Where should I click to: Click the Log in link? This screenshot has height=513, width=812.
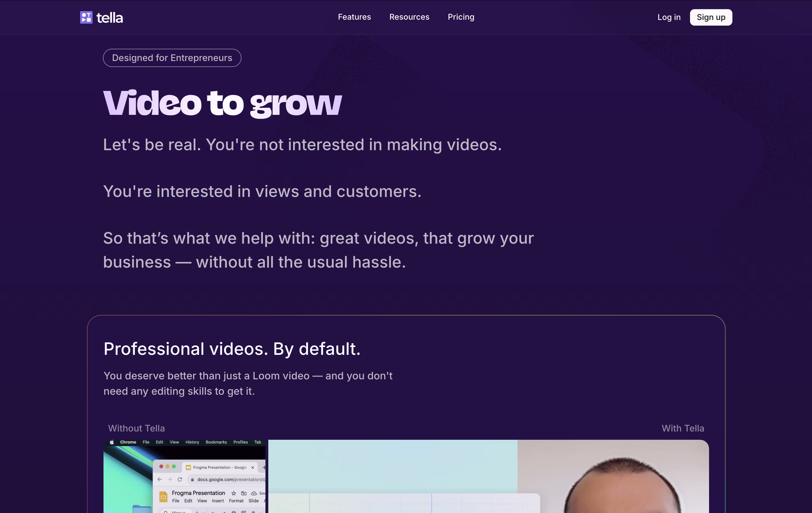(669, 17)
